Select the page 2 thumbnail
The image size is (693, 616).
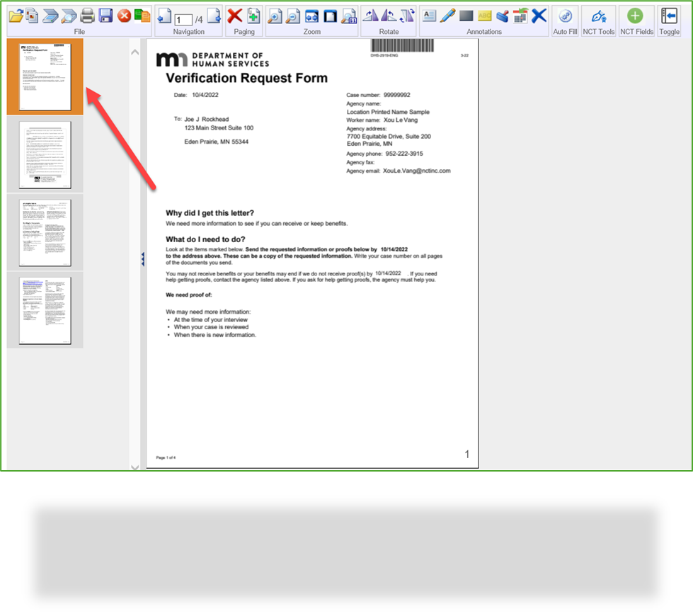pyautogui.click(x=45, y=154)
